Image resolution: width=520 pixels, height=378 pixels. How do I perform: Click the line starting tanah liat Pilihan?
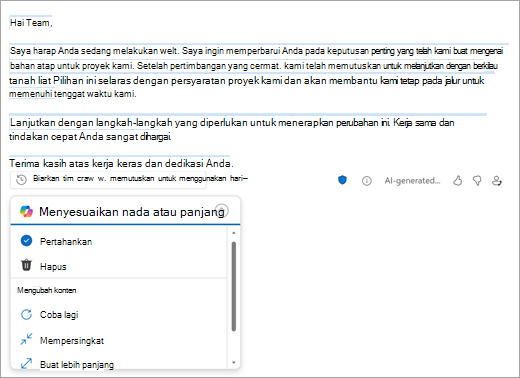[x=246, y=81]
